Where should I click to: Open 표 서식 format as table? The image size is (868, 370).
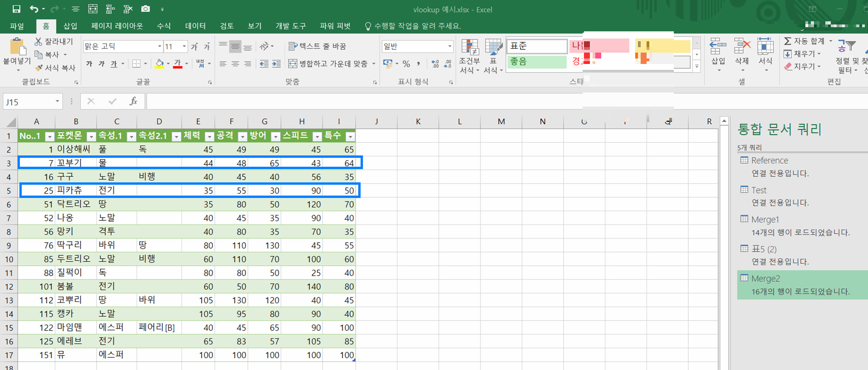[x=493, y=56]
